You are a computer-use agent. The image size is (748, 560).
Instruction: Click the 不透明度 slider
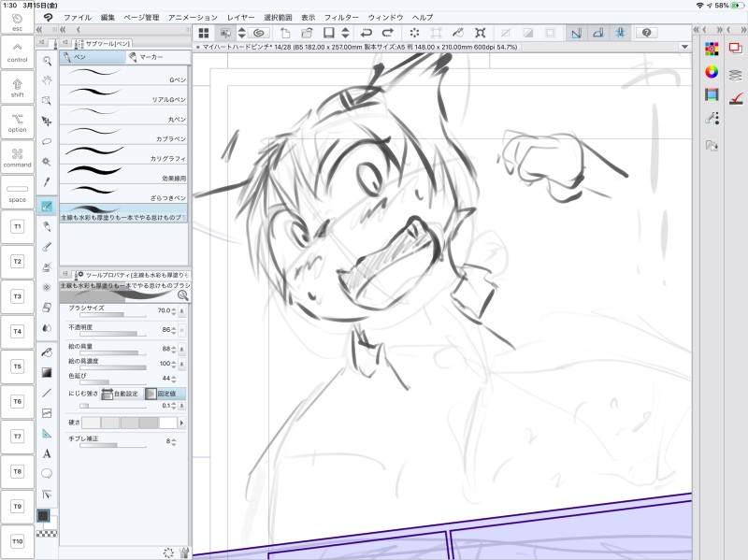(x=113, y=334)
